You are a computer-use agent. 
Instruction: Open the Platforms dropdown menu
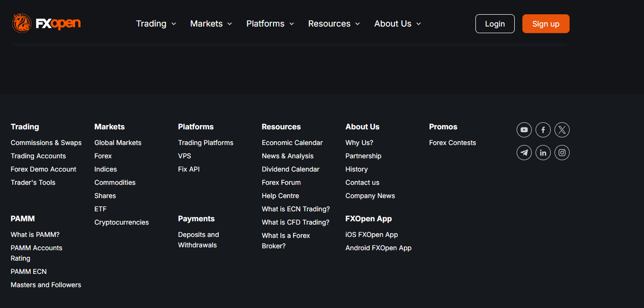point(270,24)
